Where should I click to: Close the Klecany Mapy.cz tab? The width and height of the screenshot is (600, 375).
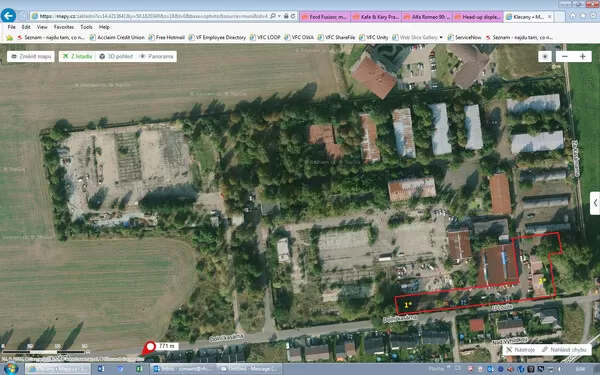click(549, 17)
